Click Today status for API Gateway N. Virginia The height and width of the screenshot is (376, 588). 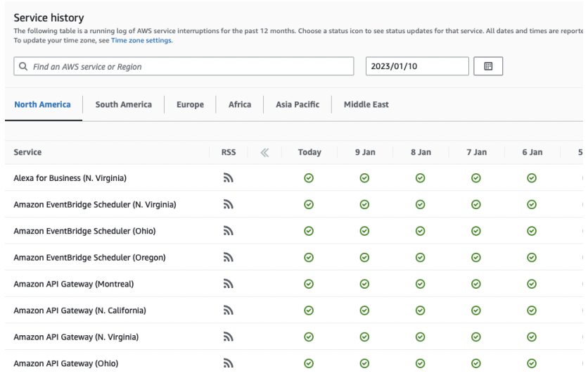point(309,337)
